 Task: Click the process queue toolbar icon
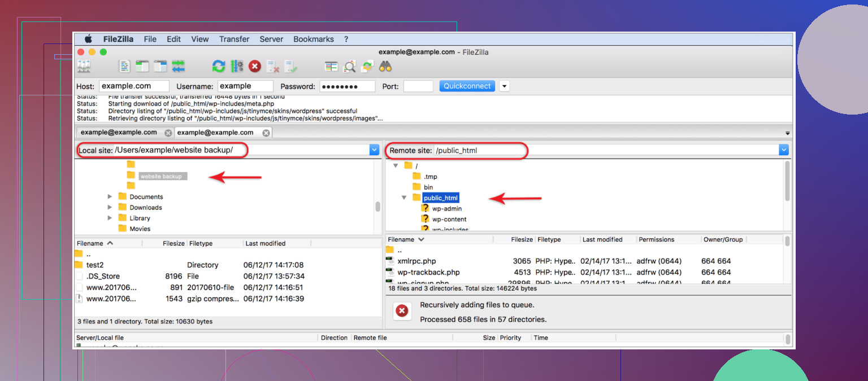coord(237,66)
